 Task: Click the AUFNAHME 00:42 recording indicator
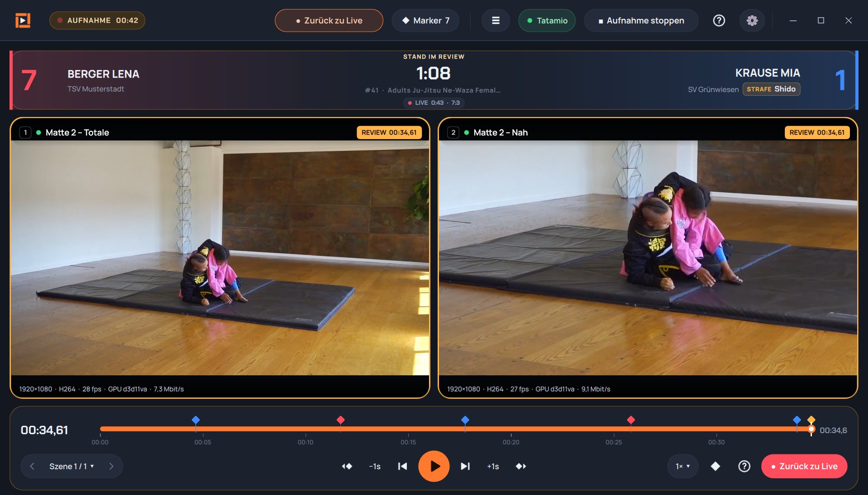[97, 20]
